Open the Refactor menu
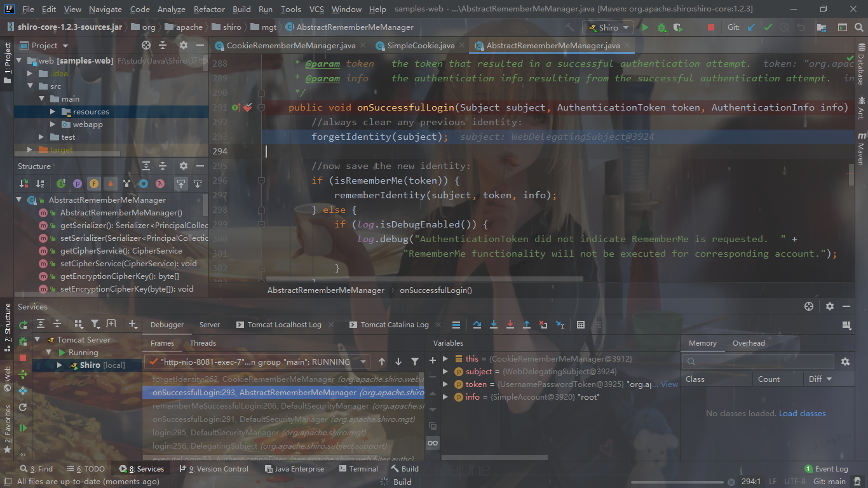Image resolution: width=868 pixels, height=488 pixels. pyautogui.click(x=209, y=10)
